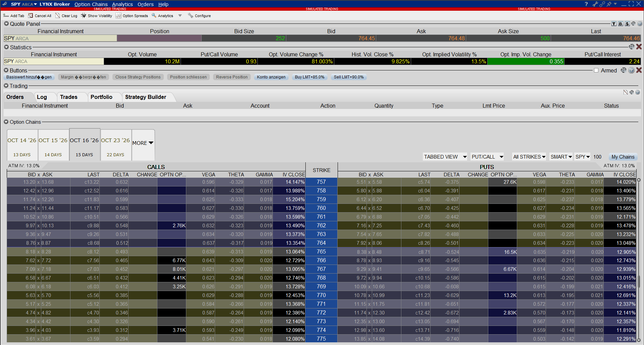Viewport: 644px width, 345px height.
Task: Click the Statistics panel configure wrench icon
Action: coord(632,47)
